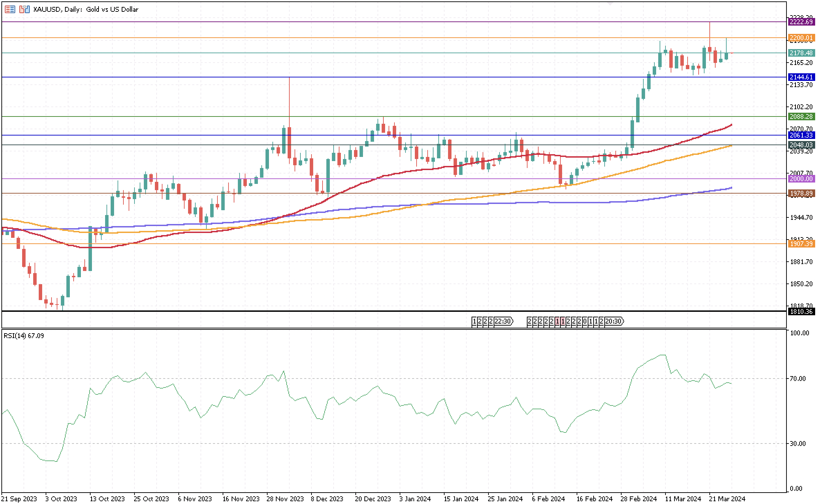Select the 2061.33 blue price label

[x=801, y=135]
